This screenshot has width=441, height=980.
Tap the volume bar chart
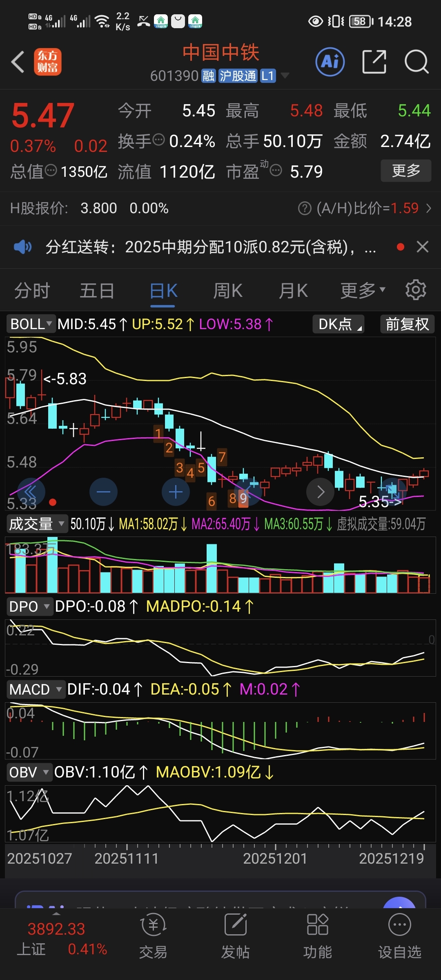[220, 565]
